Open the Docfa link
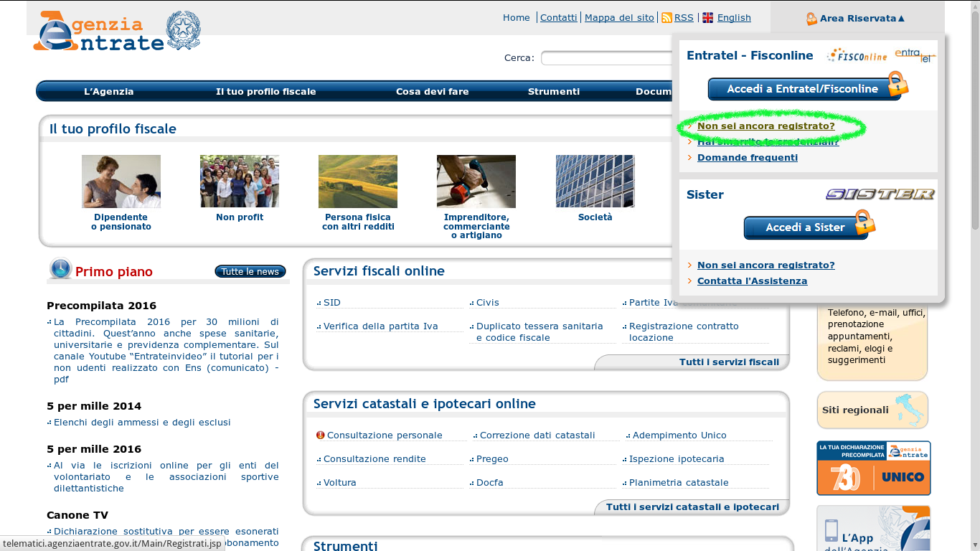This screenshot has width=980, height=551. pos(490,483)
